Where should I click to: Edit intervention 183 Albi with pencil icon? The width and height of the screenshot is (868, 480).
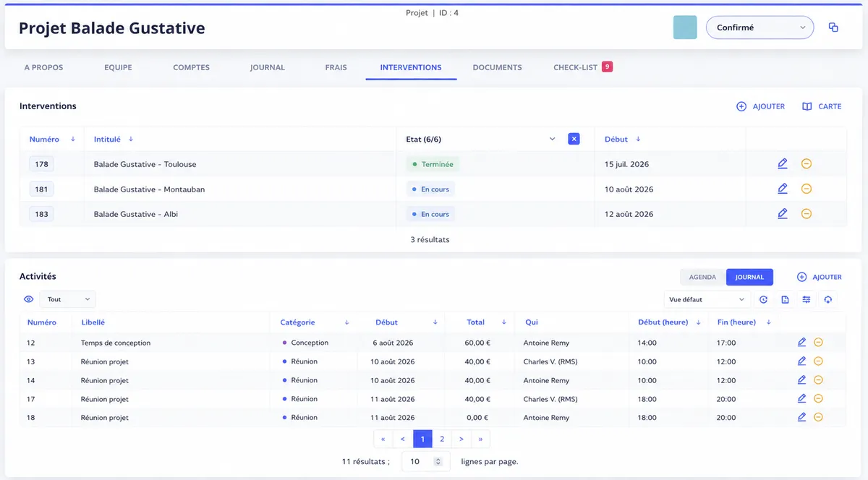point(782,214)
